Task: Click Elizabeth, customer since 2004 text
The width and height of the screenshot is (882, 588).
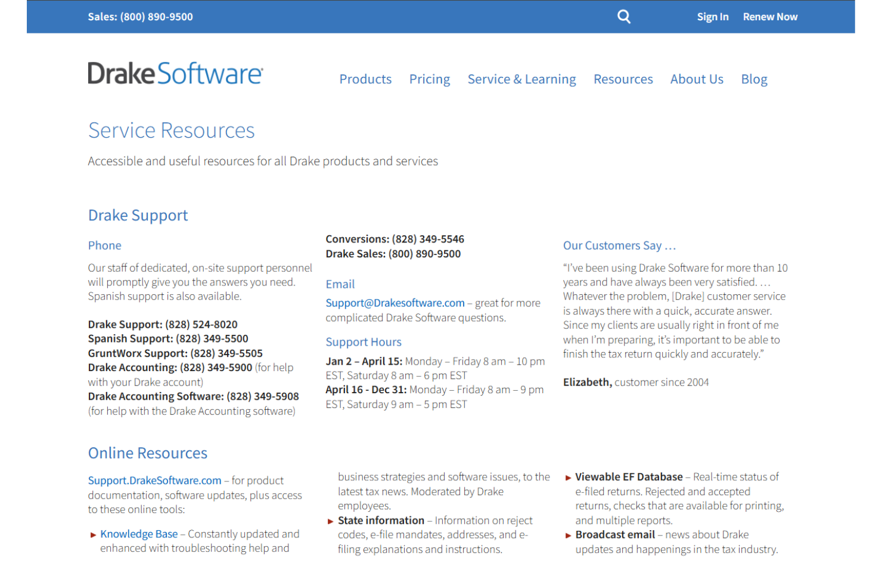Action: coord(636,382)
